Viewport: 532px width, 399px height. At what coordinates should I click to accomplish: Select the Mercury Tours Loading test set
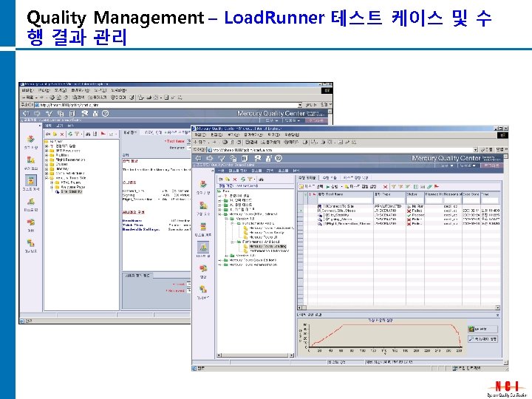click(267, 246)
